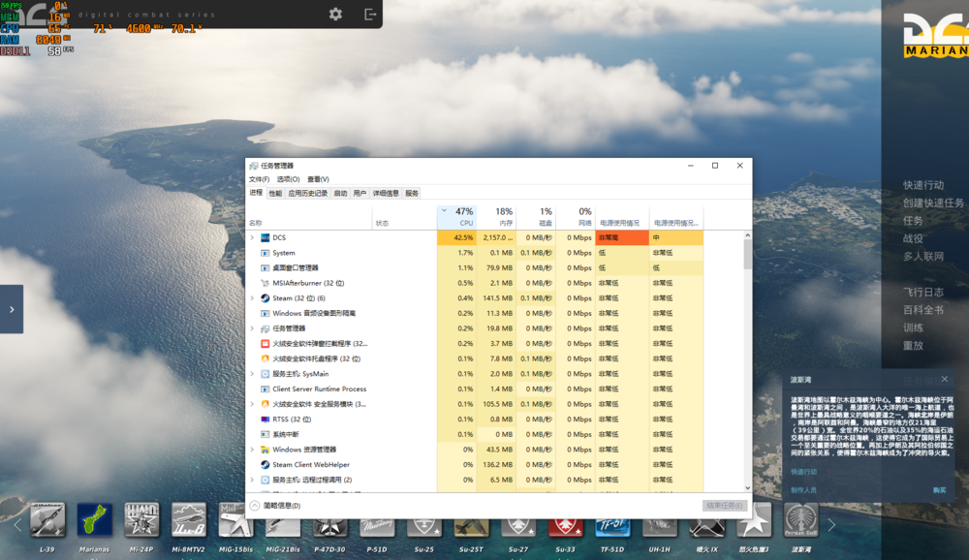The width and height of the screenshot is (969, 560).
Task: Open 创建快速任务 in DCS menu
Action: click(933, 202)
